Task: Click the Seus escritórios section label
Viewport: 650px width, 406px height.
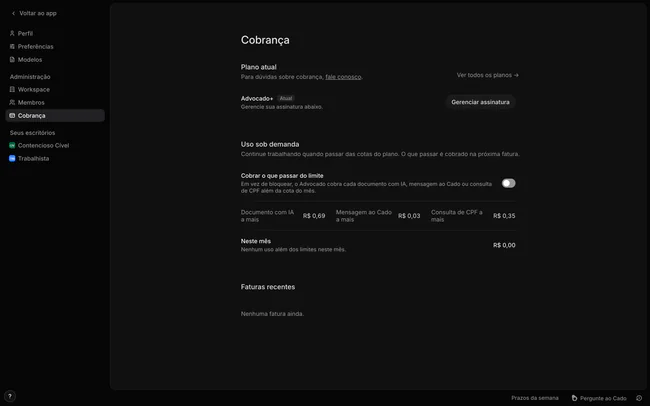Action: pos(32,133)
